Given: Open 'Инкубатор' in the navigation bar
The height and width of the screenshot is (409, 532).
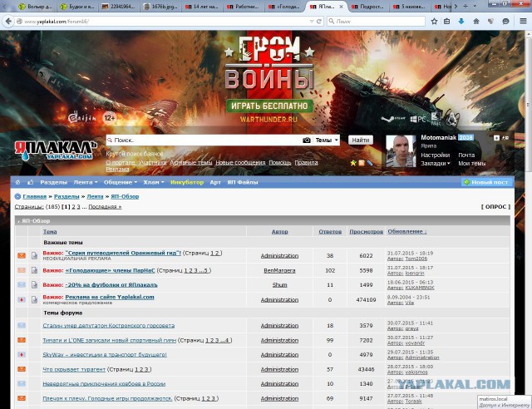Looking at the screenshot, I should pyautogui.click(x=187, y=182).
